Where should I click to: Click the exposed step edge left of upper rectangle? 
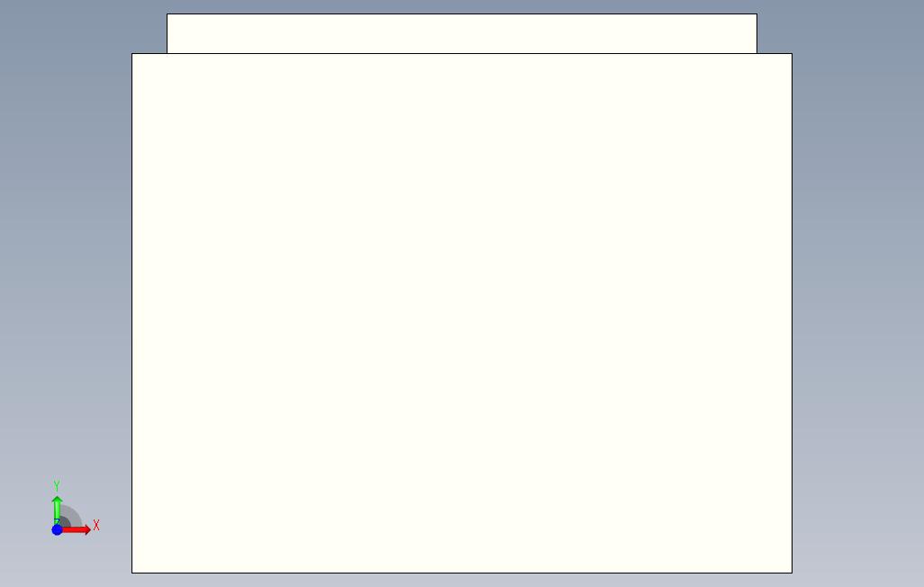pos(149,54)
